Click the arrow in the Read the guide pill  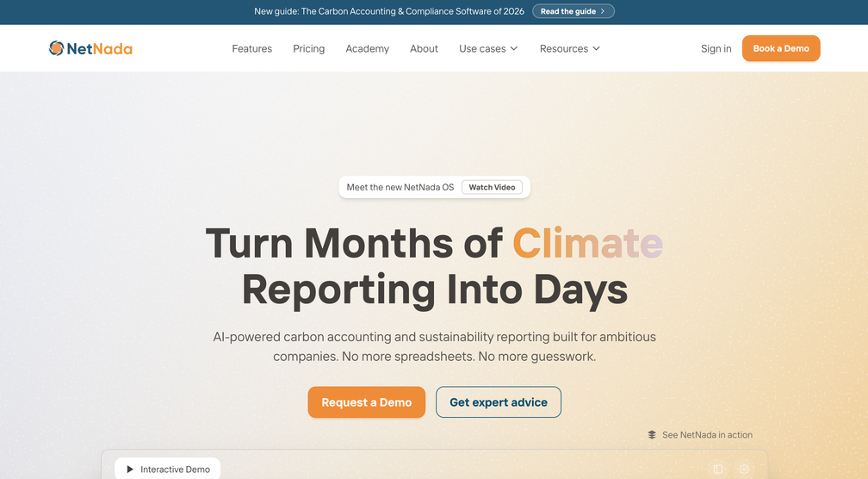[x=603, y=11]
